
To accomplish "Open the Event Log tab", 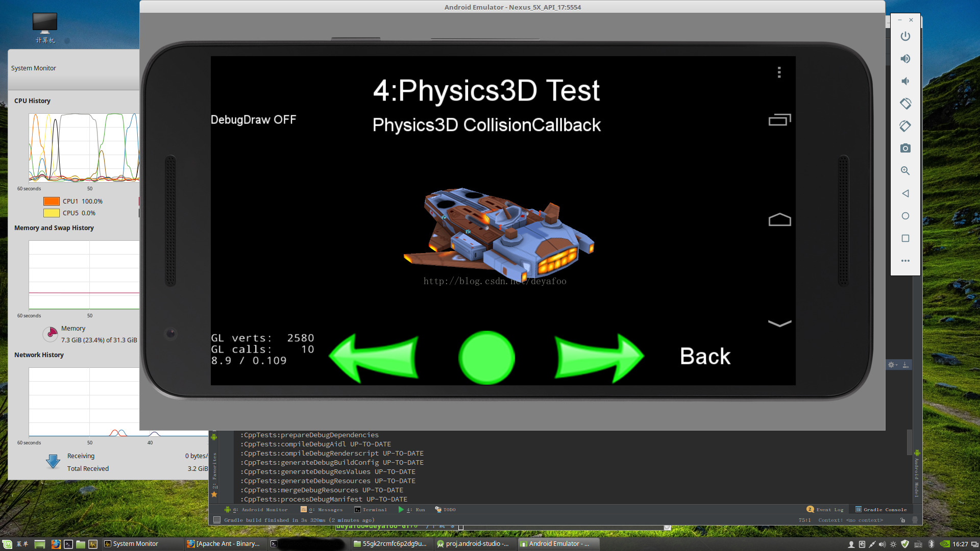I will pos(825,510).
